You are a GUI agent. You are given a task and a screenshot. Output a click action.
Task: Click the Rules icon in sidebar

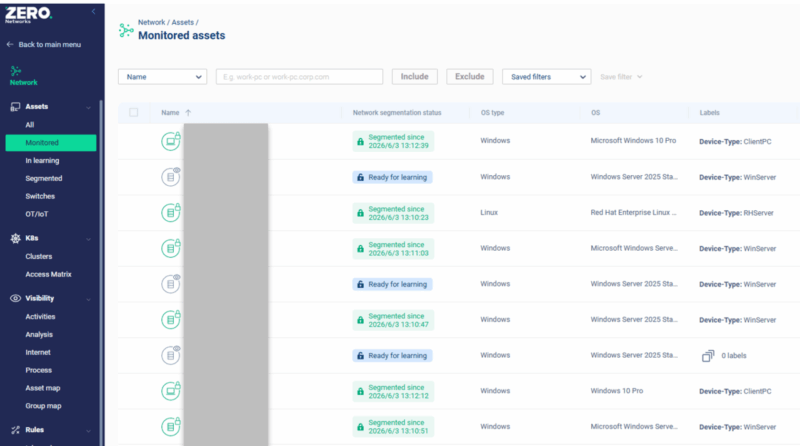coord(15,430)
